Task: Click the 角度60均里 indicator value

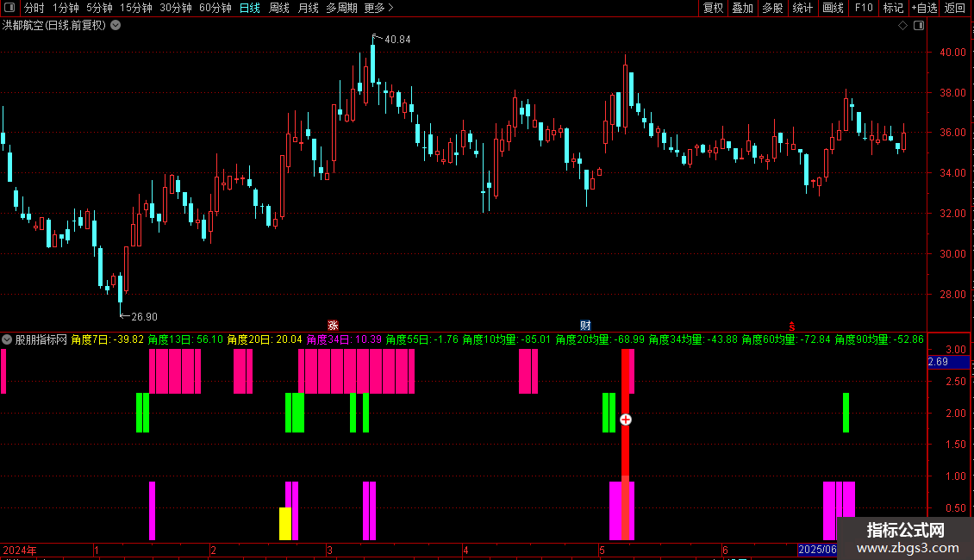Action: [786, 339]
